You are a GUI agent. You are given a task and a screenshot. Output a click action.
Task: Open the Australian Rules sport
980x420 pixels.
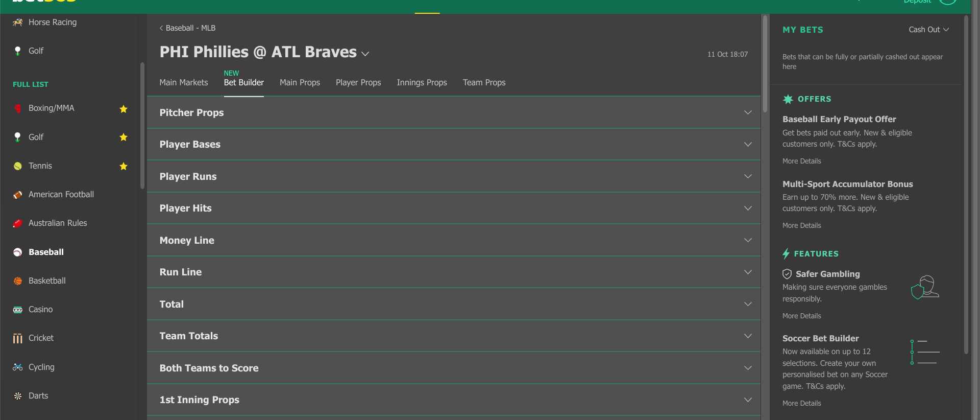58,223
